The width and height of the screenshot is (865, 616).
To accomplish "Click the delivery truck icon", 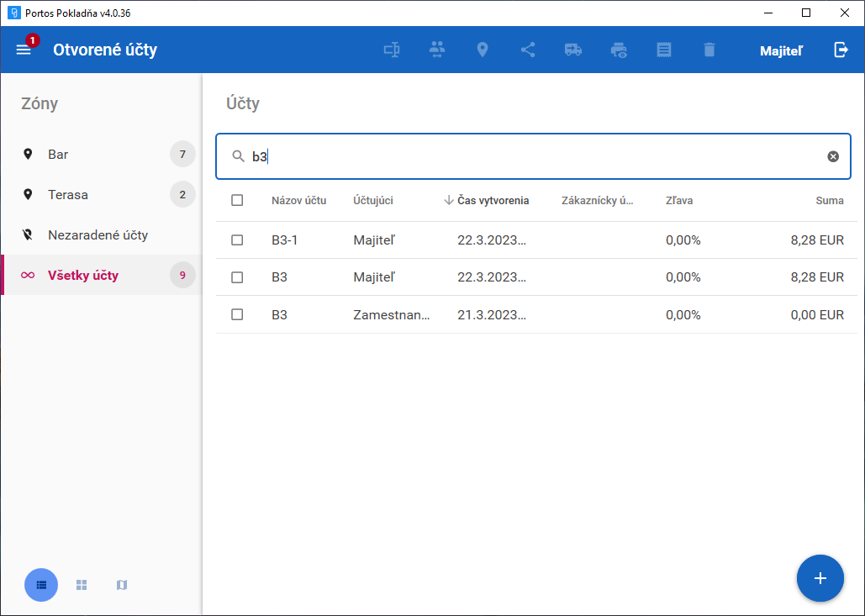I will click(x=573, y=50).
